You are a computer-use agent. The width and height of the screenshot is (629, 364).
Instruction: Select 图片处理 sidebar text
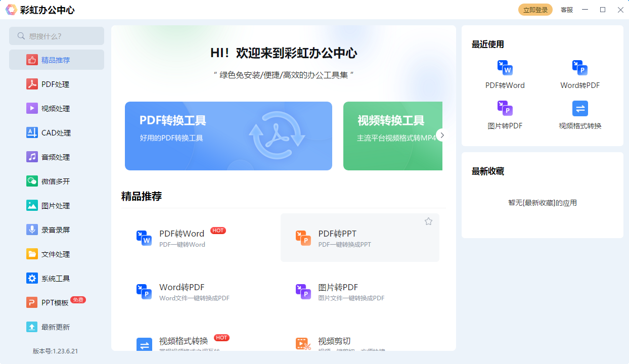[x=56, y=206]
